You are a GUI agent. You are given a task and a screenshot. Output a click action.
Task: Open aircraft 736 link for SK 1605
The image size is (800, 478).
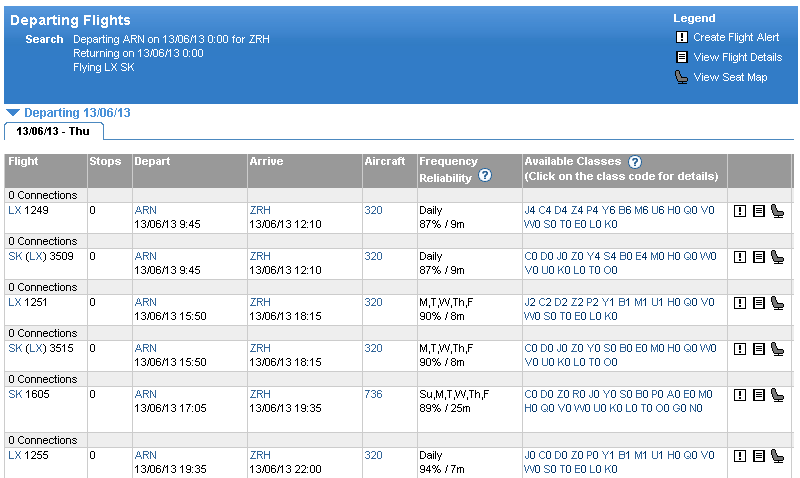(372, 394)
